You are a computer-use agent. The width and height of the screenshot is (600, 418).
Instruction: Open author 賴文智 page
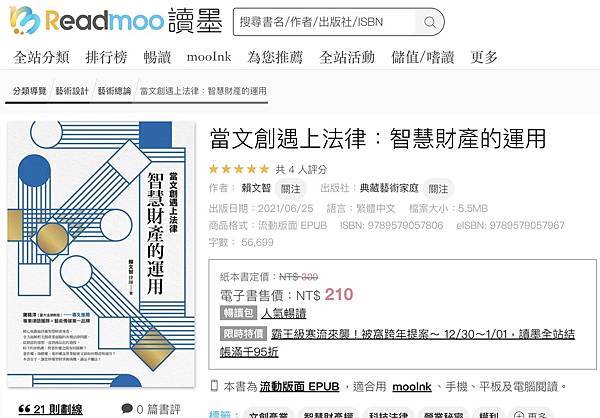[x=256, y=188]
